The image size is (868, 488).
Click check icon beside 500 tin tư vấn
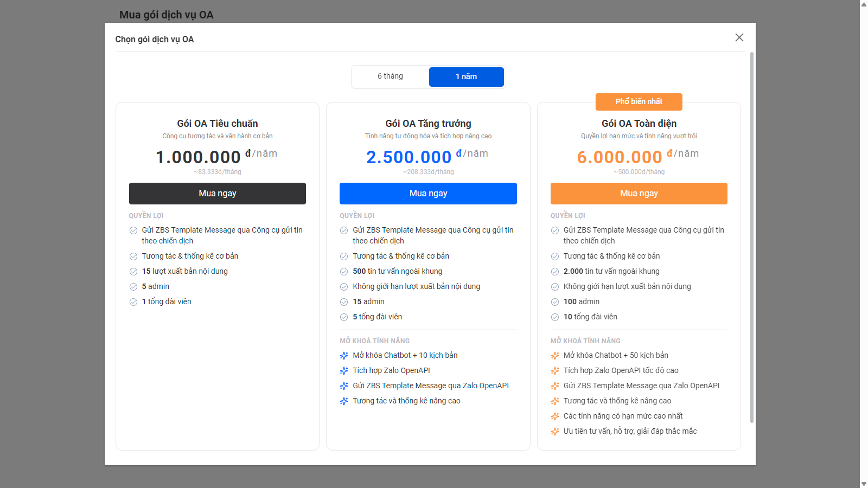tap(344, 272)
